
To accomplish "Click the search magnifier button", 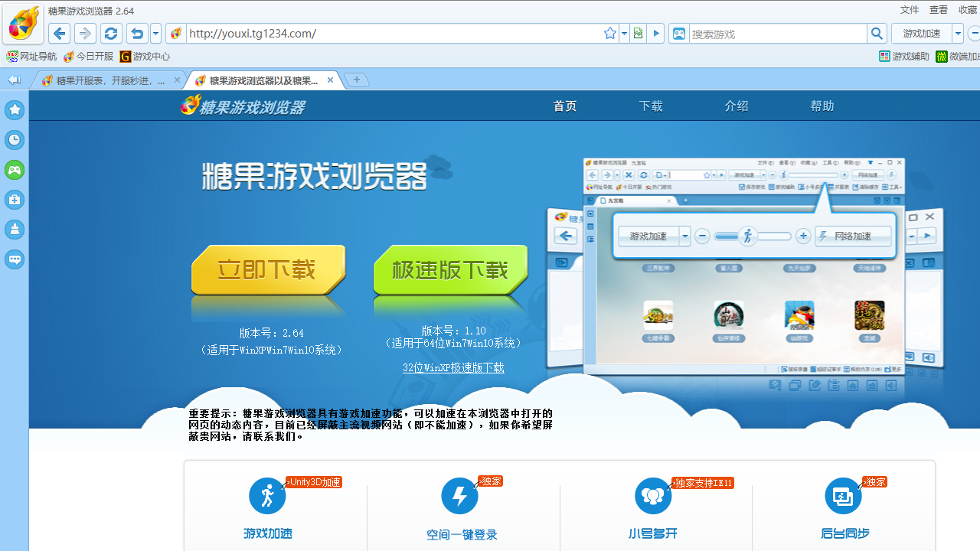I will coord(877,34).
